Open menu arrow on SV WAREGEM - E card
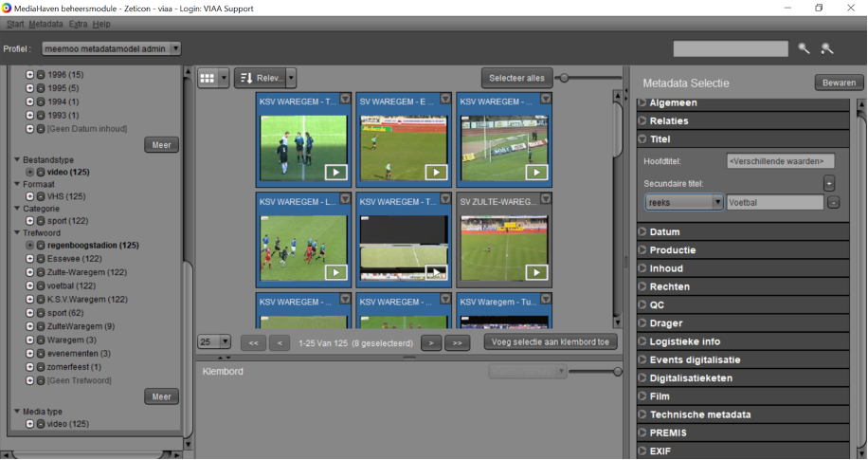 pos(445,99)
